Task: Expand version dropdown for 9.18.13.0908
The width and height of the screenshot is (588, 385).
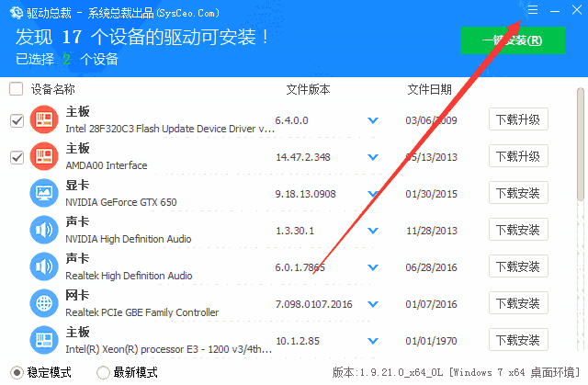Action: coord(373,194)
